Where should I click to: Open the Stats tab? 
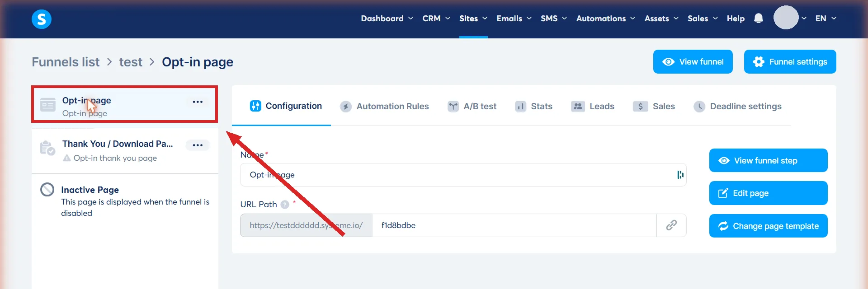tap(533, 106)
